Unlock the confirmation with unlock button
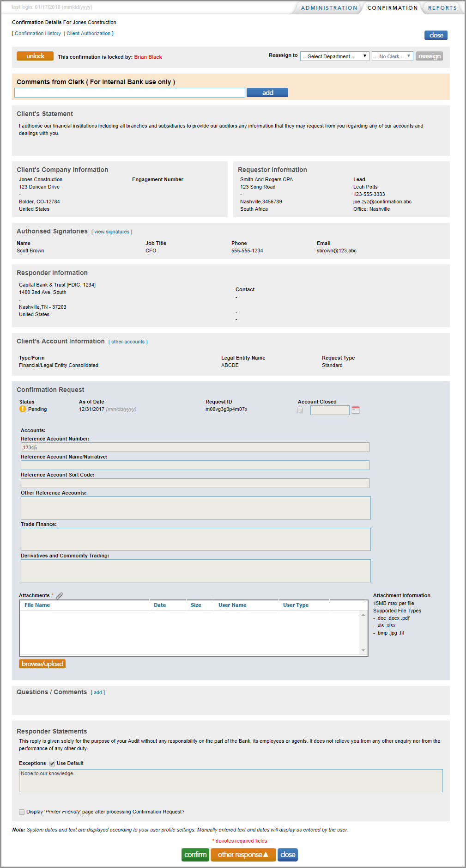The image size is (466, 868). pos(35,56)
